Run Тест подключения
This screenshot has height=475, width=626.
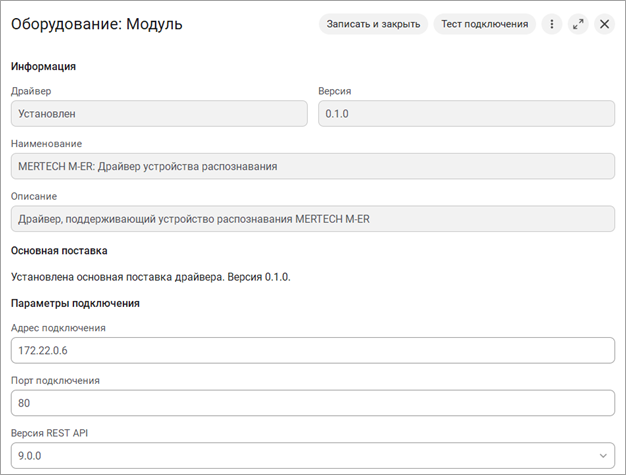pos(485,24)
